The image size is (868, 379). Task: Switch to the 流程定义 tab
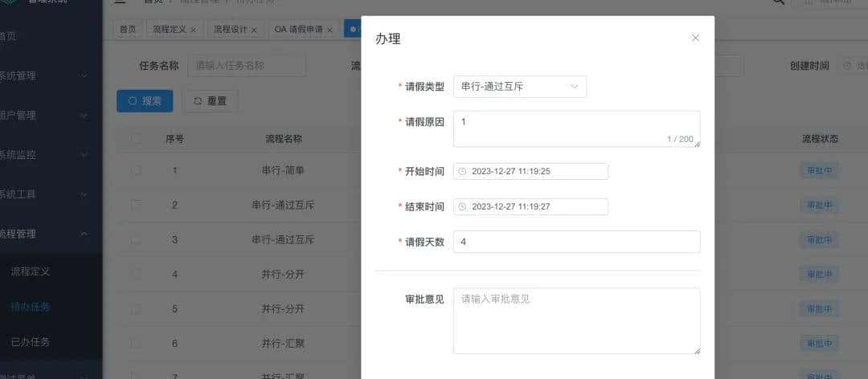click(174, 30)
